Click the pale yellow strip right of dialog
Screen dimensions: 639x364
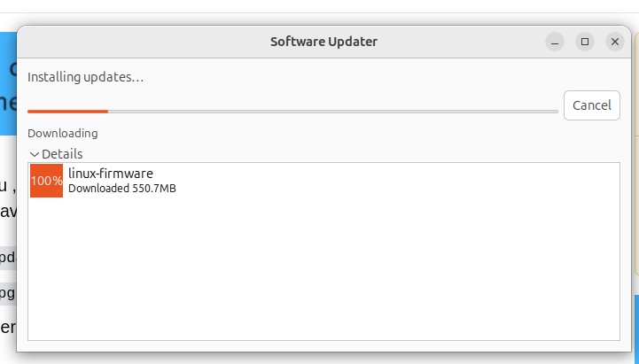point(635,159)
